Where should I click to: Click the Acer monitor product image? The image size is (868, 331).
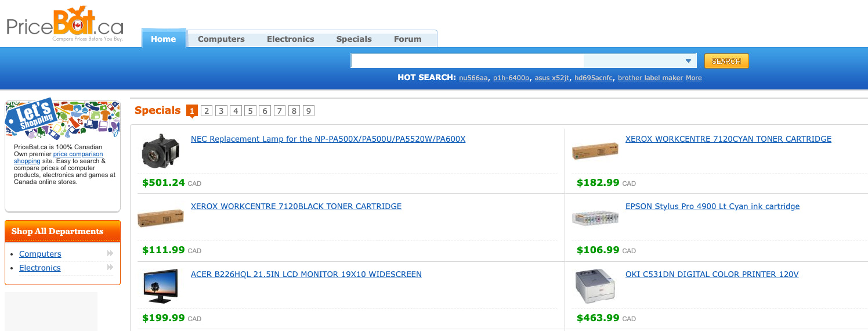(161, 286)
